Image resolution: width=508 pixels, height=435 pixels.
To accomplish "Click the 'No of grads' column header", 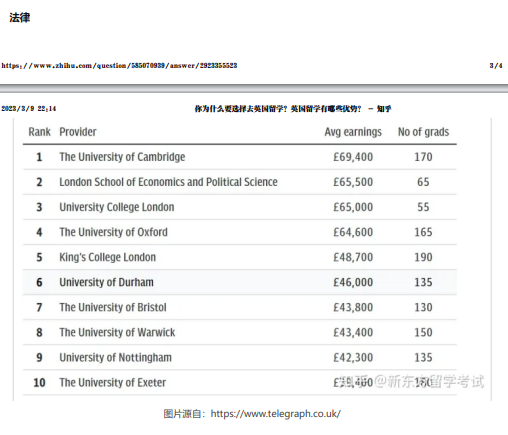I will [423, 132].
